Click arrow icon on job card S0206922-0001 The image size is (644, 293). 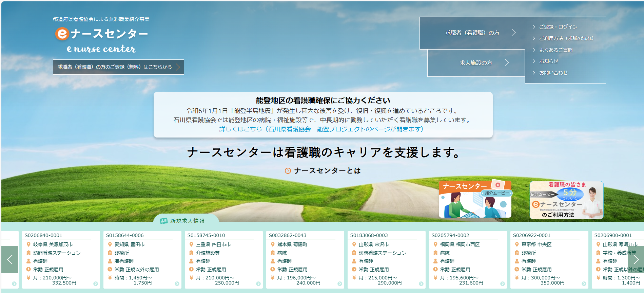click(x=584, y=284)
